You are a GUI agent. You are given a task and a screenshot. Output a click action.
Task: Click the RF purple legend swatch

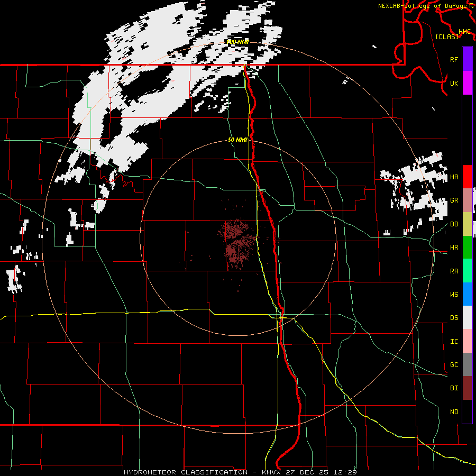click(467, 59)
